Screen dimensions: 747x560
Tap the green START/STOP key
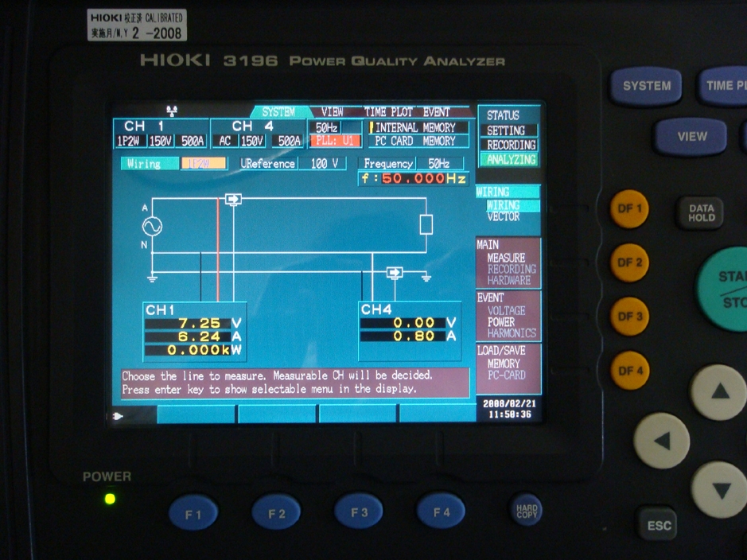point(724,290)
